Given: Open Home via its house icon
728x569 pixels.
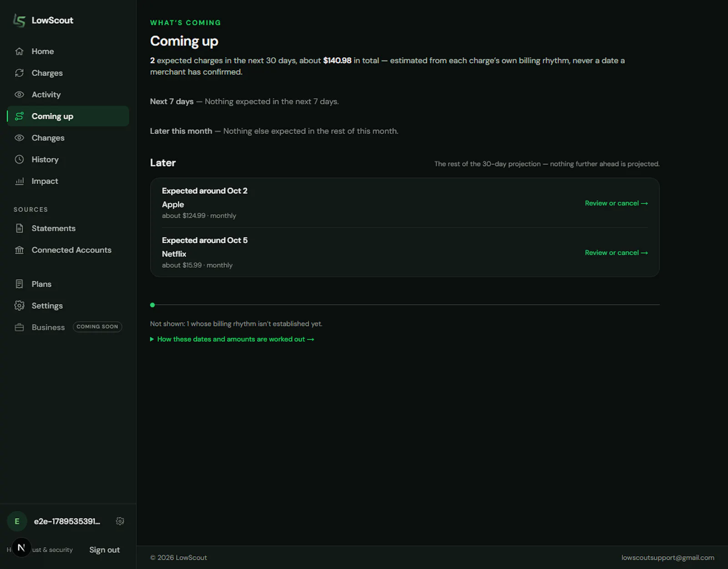Looking at the screenshot, I should coord(19,51).
